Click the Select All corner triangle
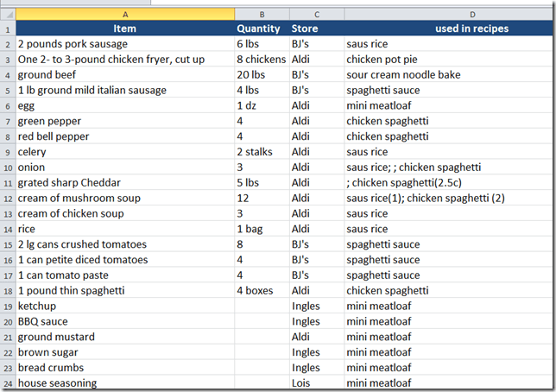Viewport: 556px width, 392px height. point(8,15)
